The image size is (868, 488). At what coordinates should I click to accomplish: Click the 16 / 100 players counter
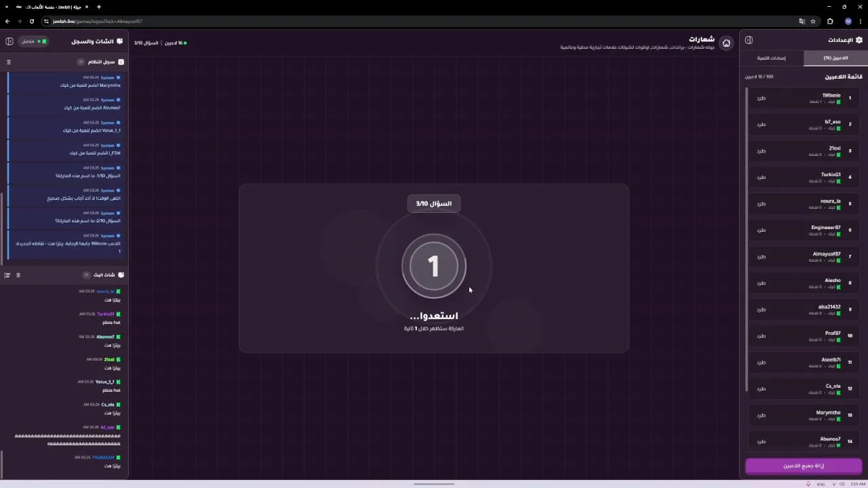tap(759, 77)
